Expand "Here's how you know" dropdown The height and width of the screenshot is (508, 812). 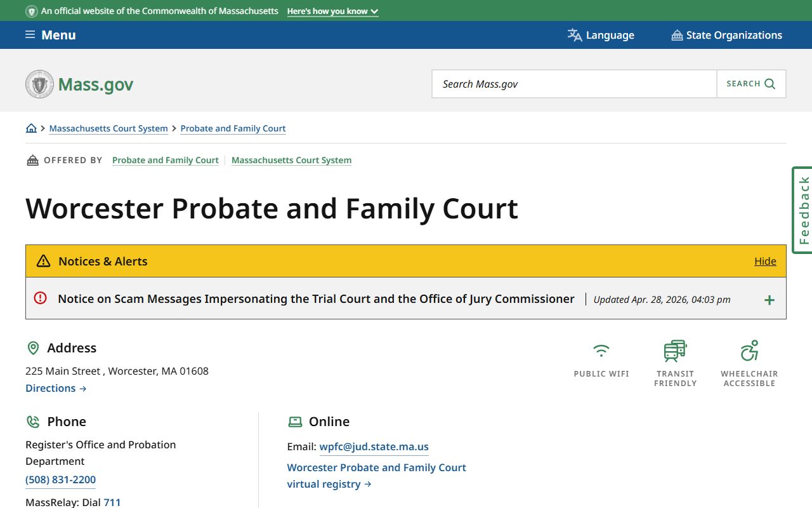(332, 11)
